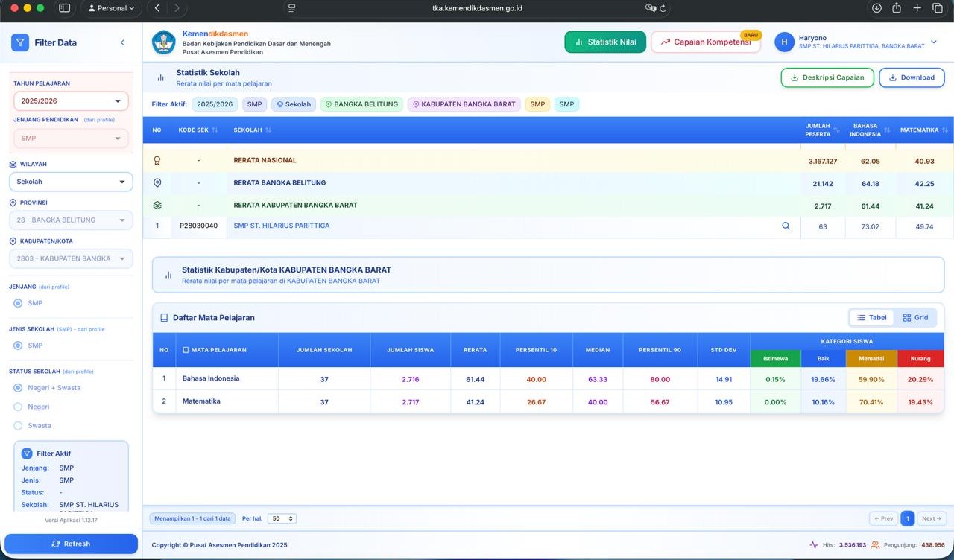This screenshot has width=954, height=560.
Task: Switch subject list to Tabel view
Action: [x=871, y=317]
